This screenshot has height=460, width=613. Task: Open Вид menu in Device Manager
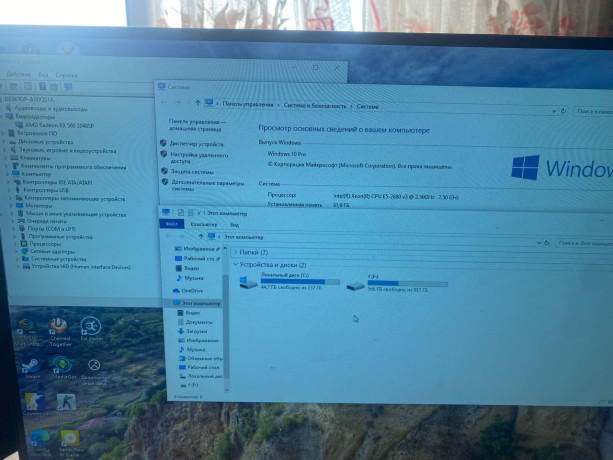click(43, 75)
